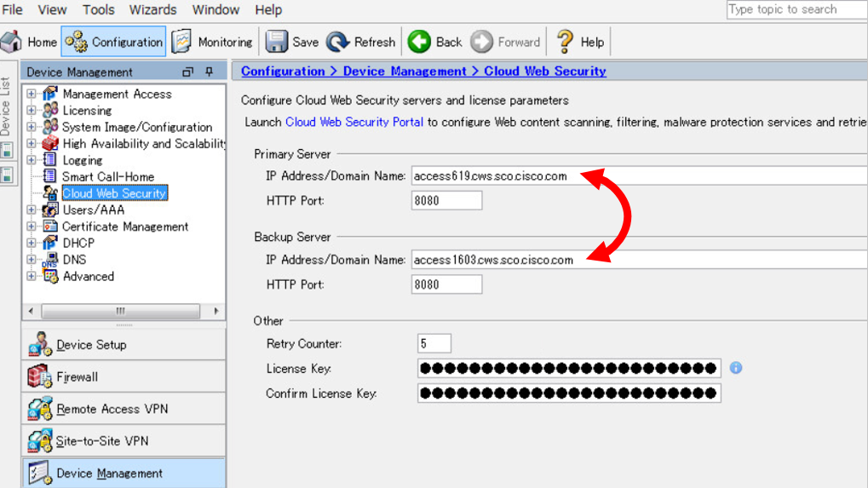Click the tree scrollbar left arrow
This screenshot has width=868, height=488.
pyautogui.click(x=31, y=311)
